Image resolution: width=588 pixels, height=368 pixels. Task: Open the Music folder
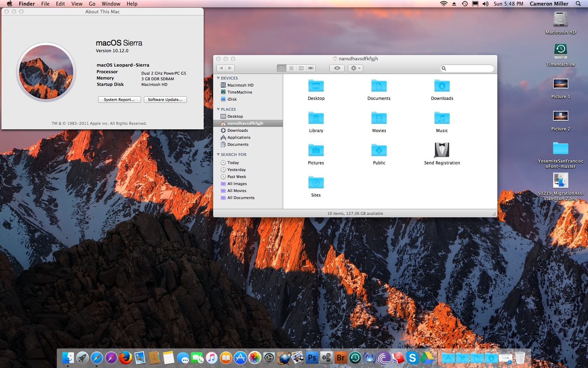point(442,118)
